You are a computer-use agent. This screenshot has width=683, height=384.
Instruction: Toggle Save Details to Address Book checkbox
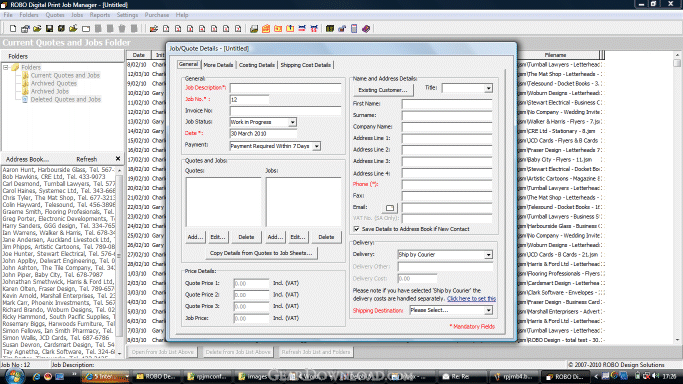[x=356, y=229]
